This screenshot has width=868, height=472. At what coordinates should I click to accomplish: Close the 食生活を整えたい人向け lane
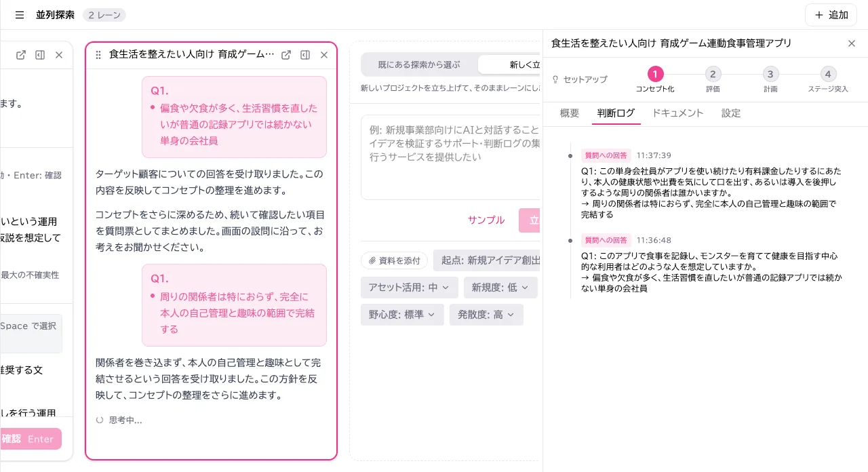[324, 55]
